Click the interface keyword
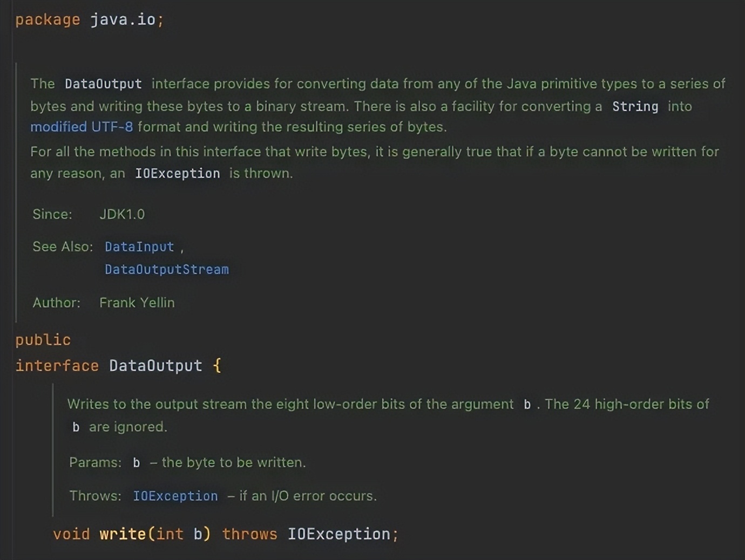Screen dimensions: 745x560 (57, 365)
